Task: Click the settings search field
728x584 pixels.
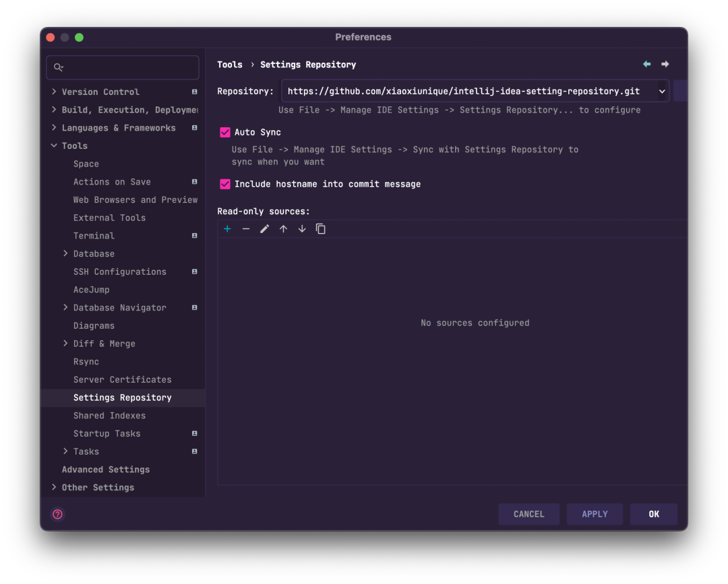Action: click(122, 67)
